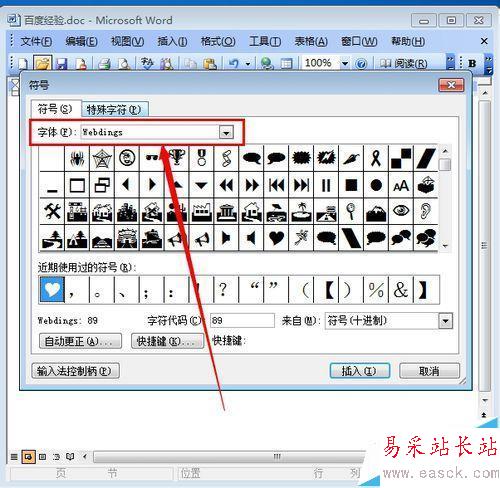Select the question mark recent symbol
Screen dimensions: 500x488
tap(227, 289)
